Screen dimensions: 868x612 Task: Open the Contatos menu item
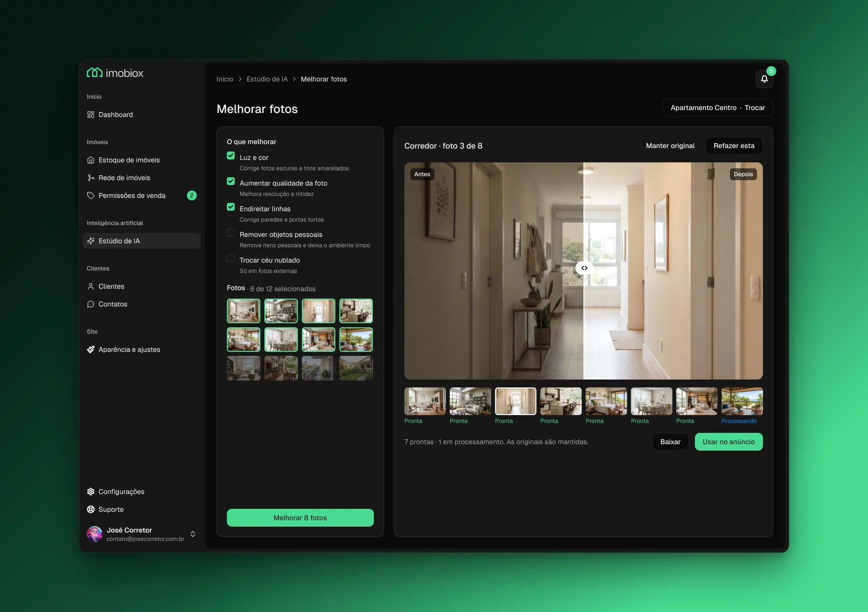tap(142, 304)
